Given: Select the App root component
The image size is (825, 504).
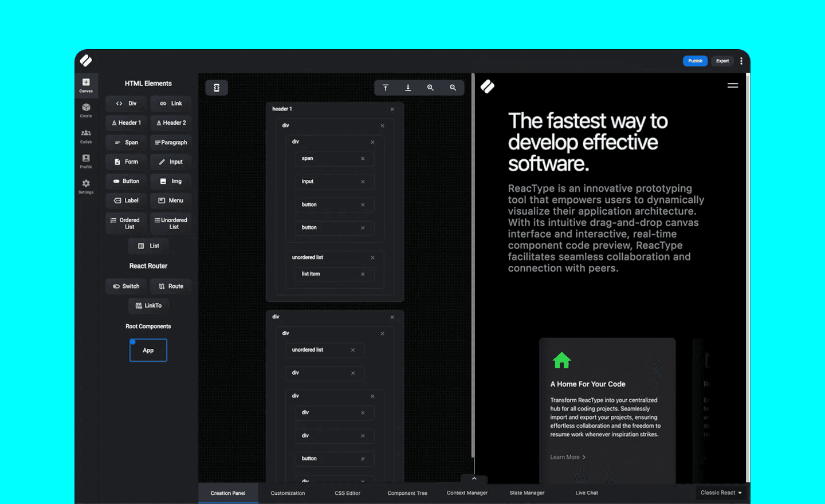Looking at the screenshot, I should tap(148, 351).
